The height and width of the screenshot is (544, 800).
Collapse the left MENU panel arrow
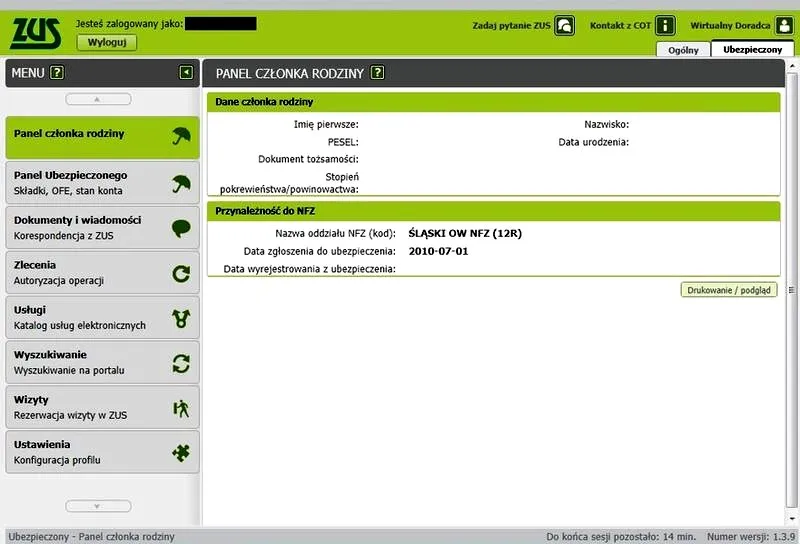pyautogui.click(x=186, y=72)
